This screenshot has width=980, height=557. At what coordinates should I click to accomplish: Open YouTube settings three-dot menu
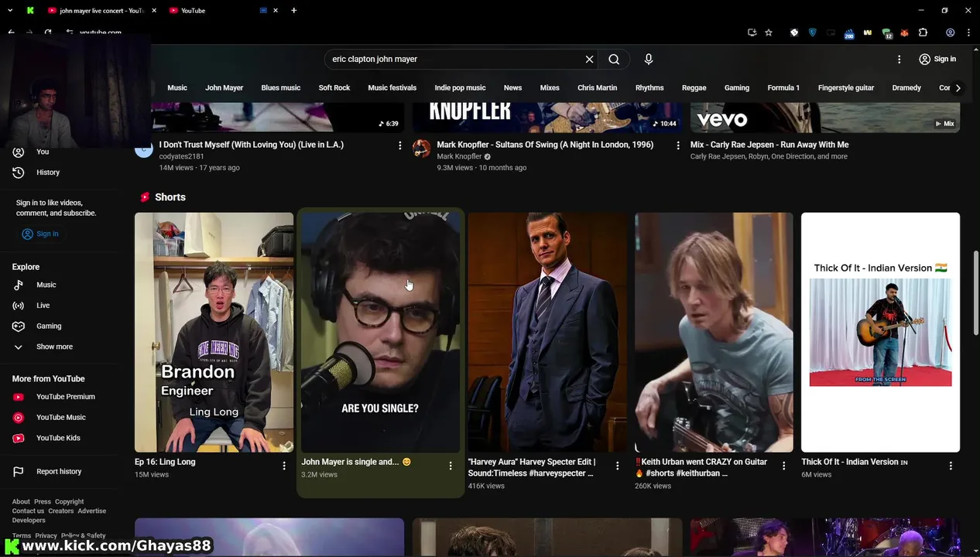click(899, 59)
